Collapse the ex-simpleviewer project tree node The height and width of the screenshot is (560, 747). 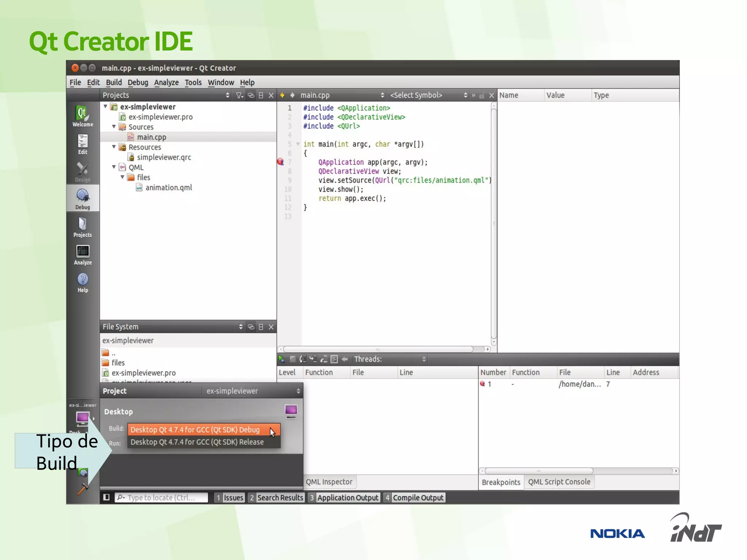105,106
